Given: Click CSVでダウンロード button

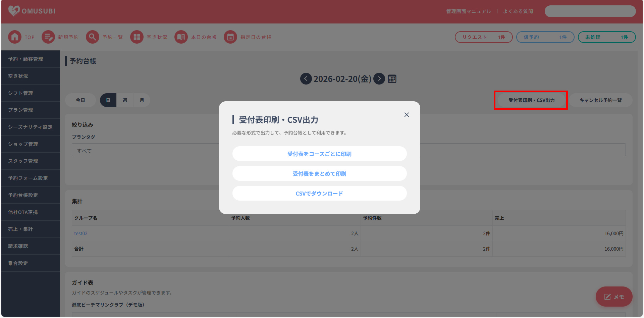Looking at the screenshot, I should [319, 194].
